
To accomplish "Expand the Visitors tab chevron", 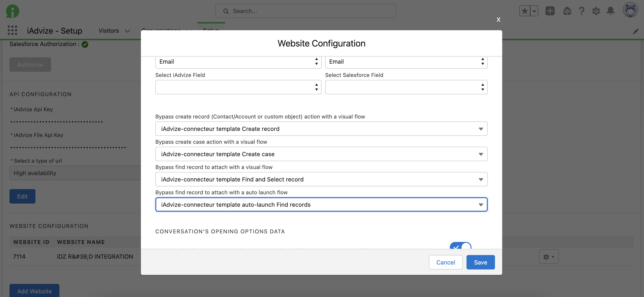I will 128,31.
